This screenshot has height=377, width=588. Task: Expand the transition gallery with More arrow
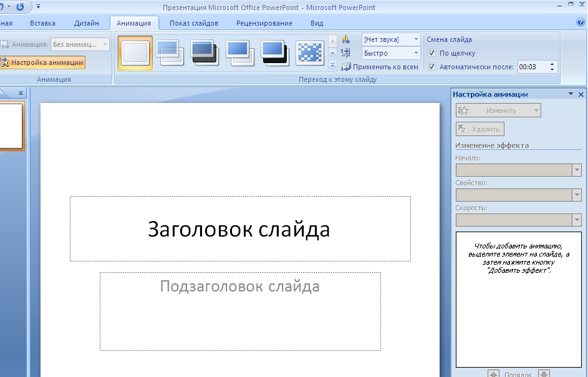coord(332,66)
